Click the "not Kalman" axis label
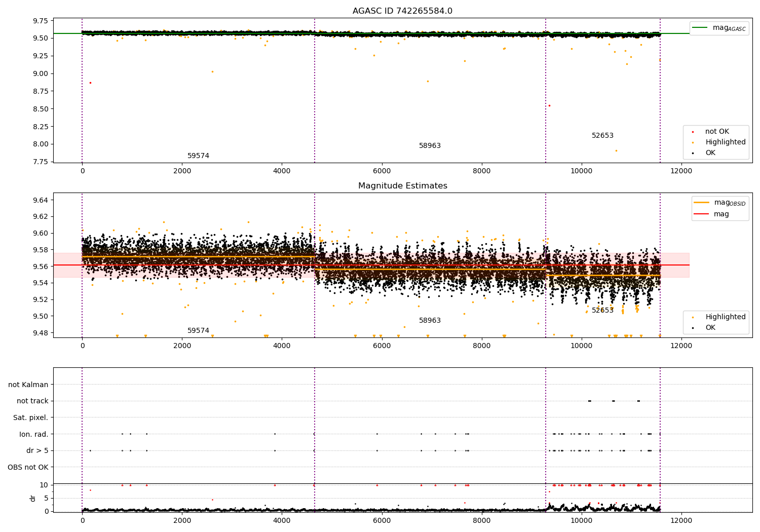This screenshot has width=760, height=532. pos(28,385)
